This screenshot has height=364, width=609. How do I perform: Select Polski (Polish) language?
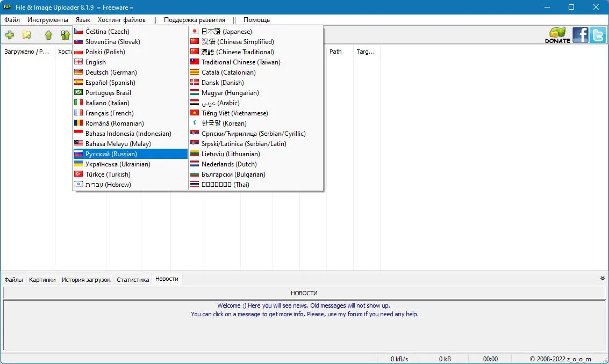pos(131,52)
